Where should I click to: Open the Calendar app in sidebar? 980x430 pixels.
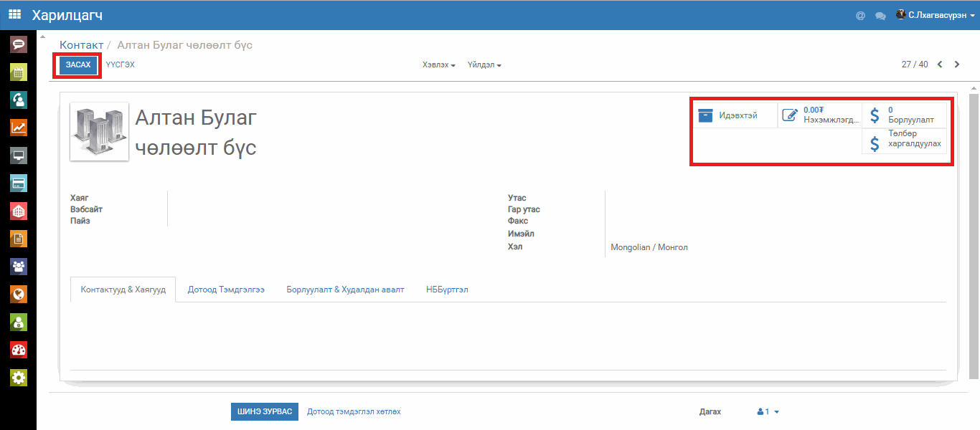[18, 72]
